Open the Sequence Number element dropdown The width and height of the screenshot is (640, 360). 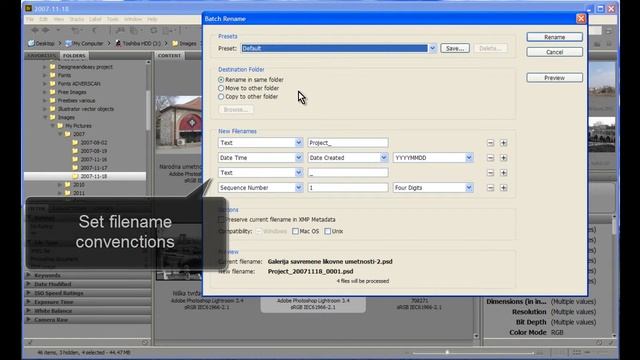pos(299,188)
